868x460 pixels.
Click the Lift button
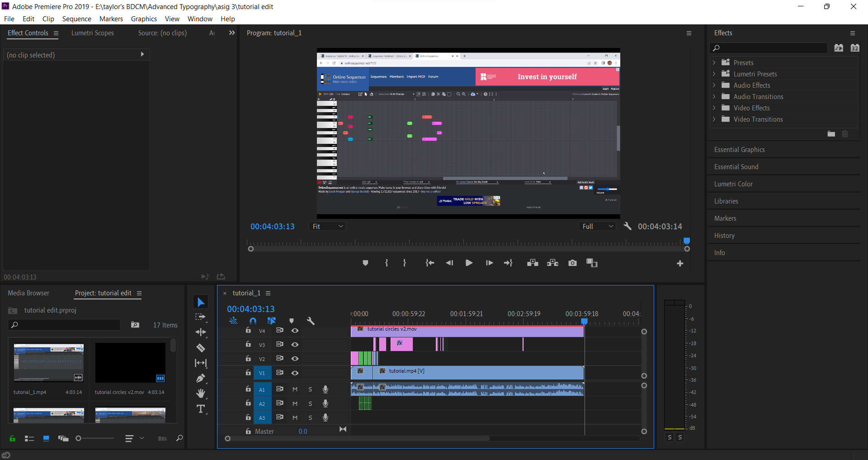[533, 263]
